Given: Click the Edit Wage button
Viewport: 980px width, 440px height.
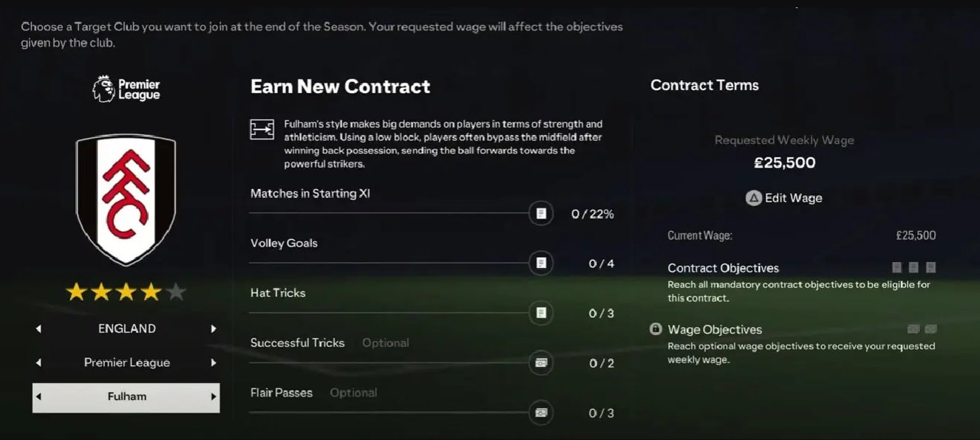Looking at the screenshot, I should [x=784, y=198].
